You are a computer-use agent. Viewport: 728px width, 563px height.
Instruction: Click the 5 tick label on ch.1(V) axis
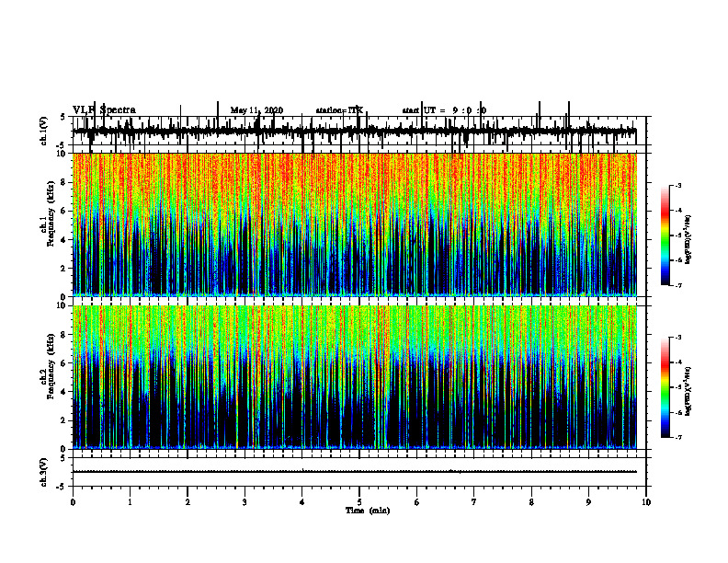point(63,118)
